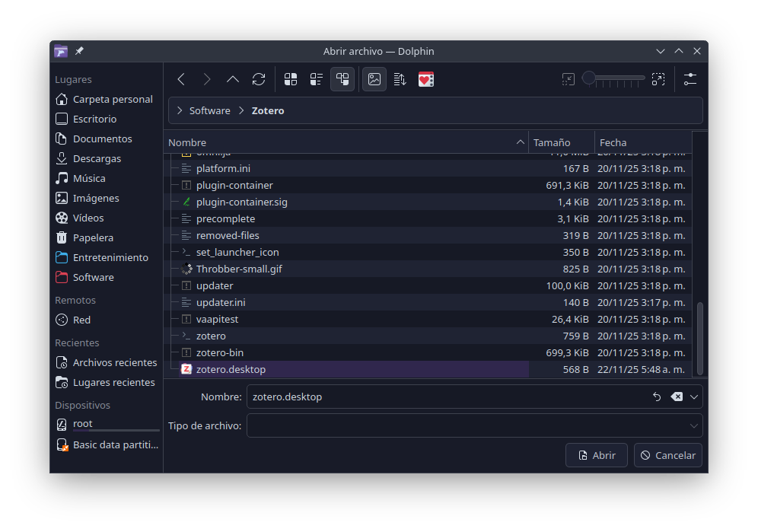Open Imágenes place
Viewport: 758px width, 532px height.
tap(106, 199)
